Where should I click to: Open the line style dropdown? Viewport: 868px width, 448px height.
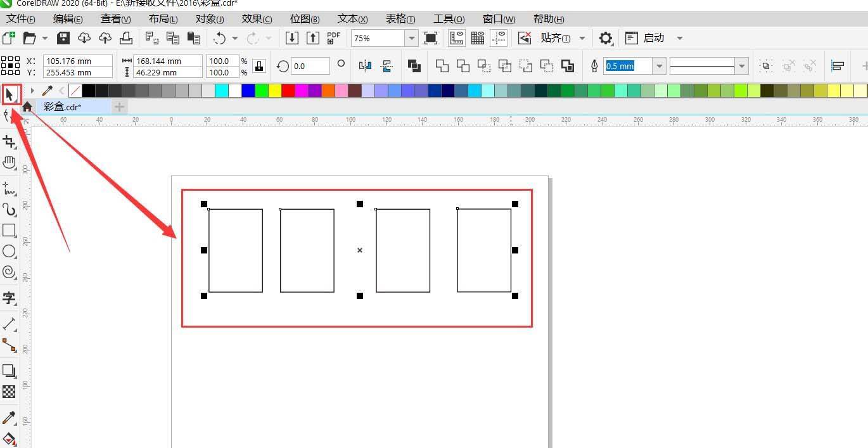(742, 66)
